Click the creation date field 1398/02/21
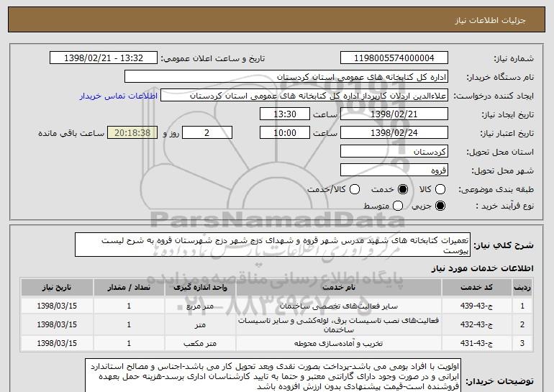The height and width of the screenshot is (392, 554). tap(394, 114)
